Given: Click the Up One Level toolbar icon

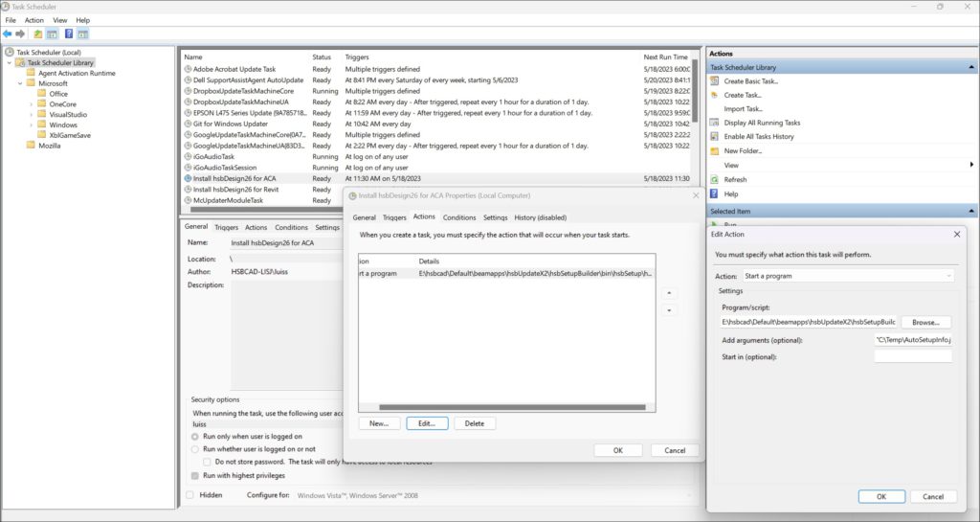Looking at the screenshot, I should click(38, 34).
